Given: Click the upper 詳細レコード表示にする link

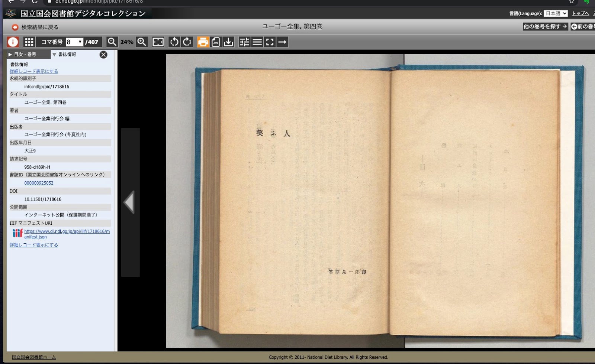Looking at the screenshot, I should pos(34,71).
